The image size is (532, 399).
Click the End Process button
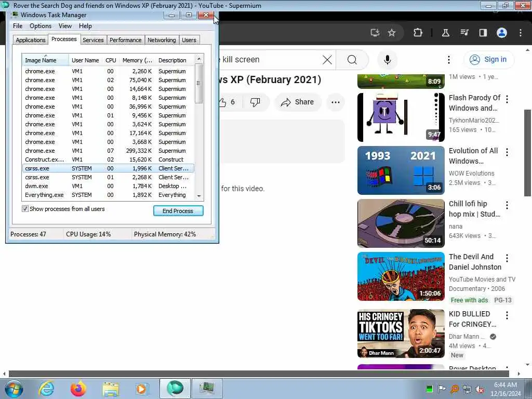pyautogui.click(x=178, y=211)
